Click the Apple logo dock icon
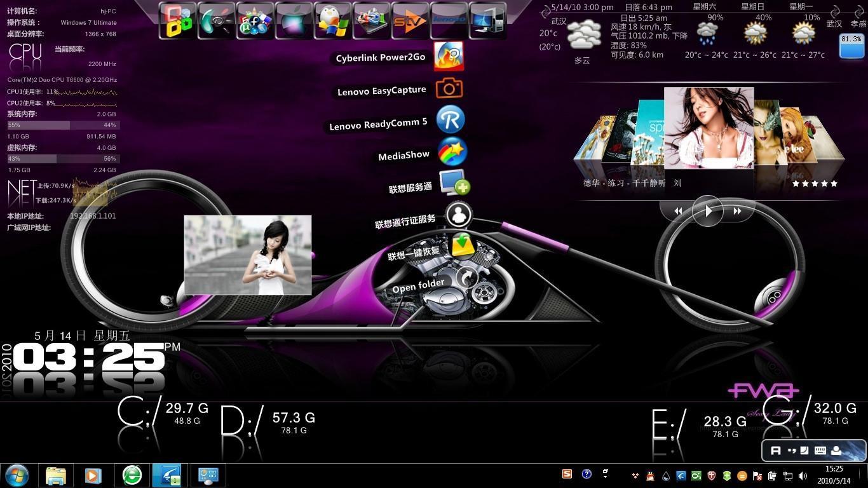Viewport: 868px width, 488px height. tap(294, 22)
